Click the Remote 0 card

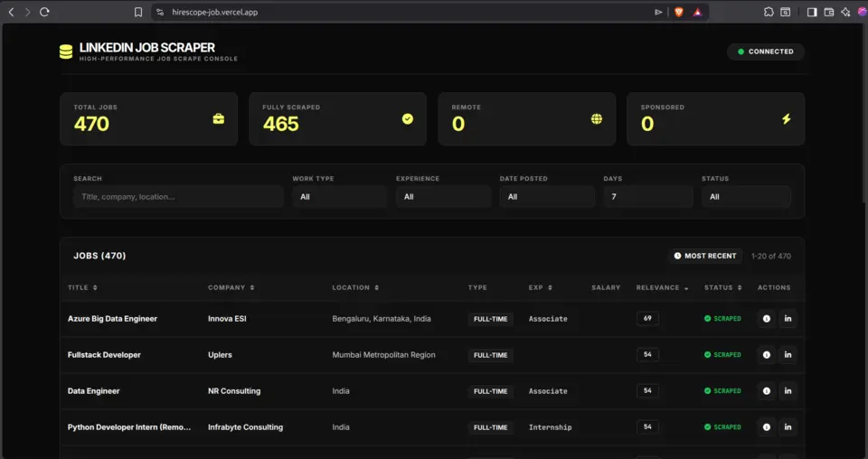[x=527, y=119]
